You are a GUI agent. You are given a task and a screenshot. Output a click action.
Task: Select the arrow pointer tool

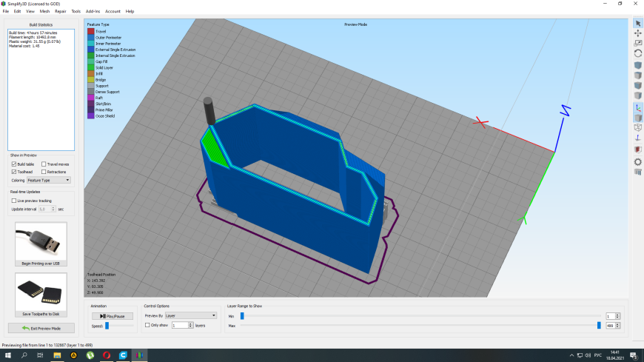638,24
